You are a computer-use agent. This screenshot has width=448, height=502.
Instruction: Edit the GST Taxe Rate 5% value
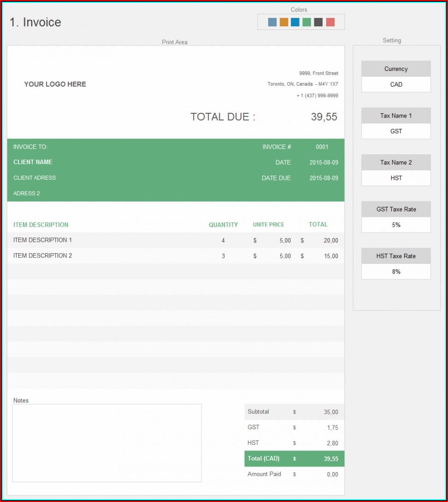[396, 225]
